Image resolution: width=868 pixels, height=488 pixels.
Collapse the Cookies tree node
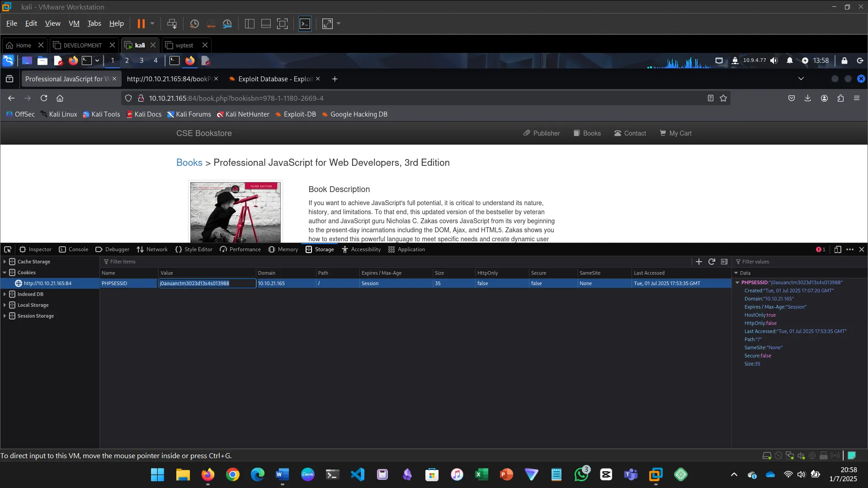5,272
